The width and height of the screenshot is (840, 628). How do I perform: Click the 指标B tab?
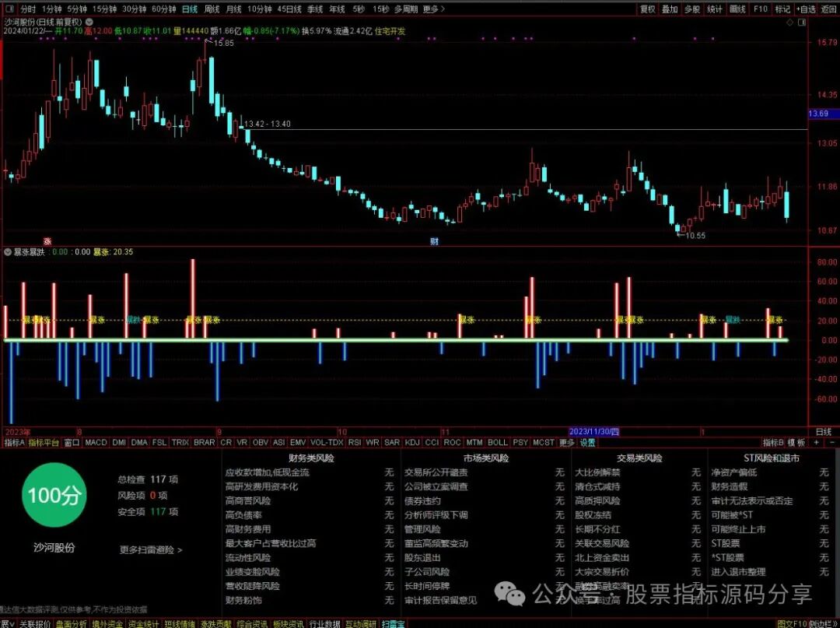tap(773, 443)
